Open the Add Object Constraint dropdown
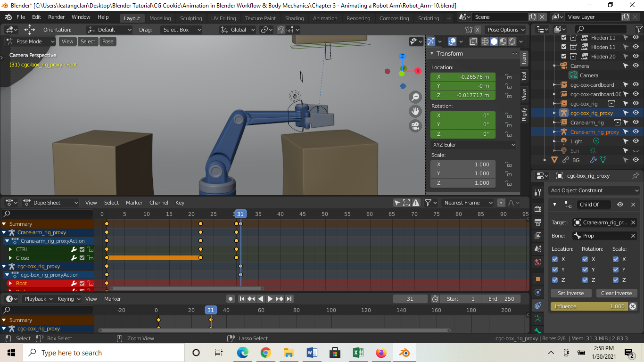 (x=594, y=190)
